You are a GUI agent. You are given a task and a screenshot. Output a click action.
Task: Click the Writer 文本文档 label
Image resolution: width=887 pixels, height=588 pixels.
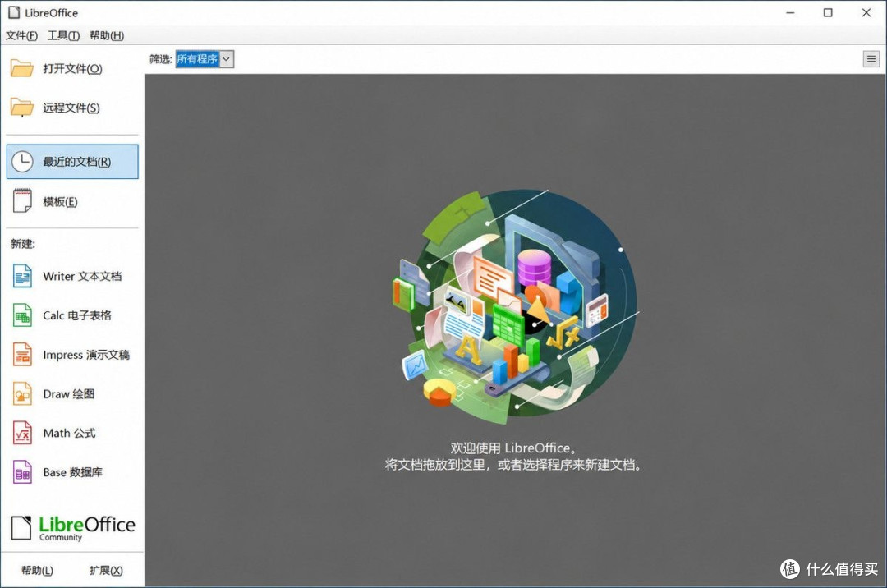coord(82,277)
